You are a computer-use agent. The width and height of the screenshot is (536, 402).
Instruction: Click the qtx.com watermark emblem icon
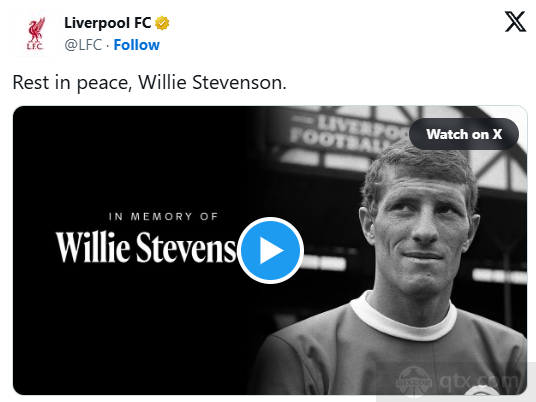pyautogui.click(x=414, y=381)
